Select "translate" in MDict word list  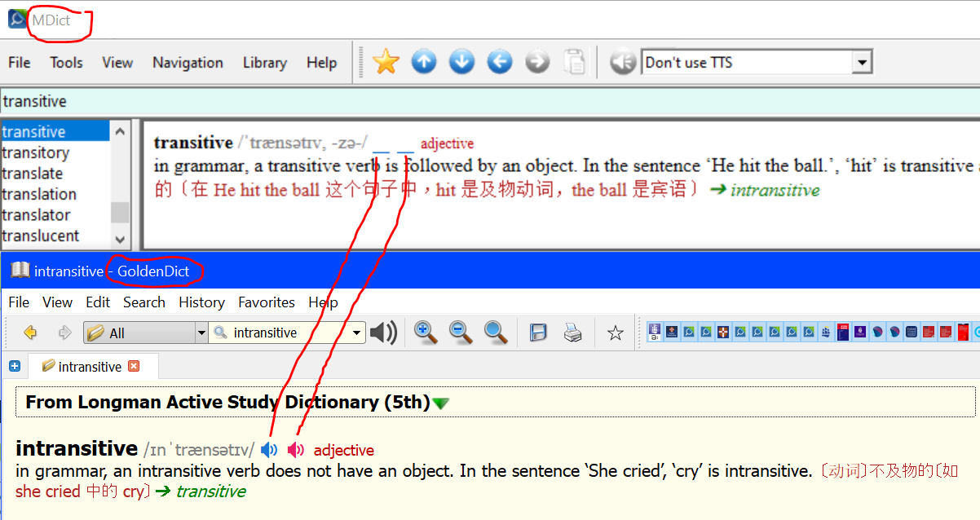pyautogui.click(x=55, y=174)
